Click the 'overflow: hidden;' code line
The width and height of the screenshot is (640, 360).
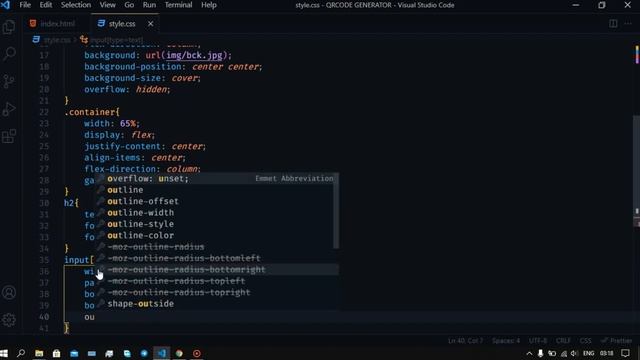pos(127,89)
